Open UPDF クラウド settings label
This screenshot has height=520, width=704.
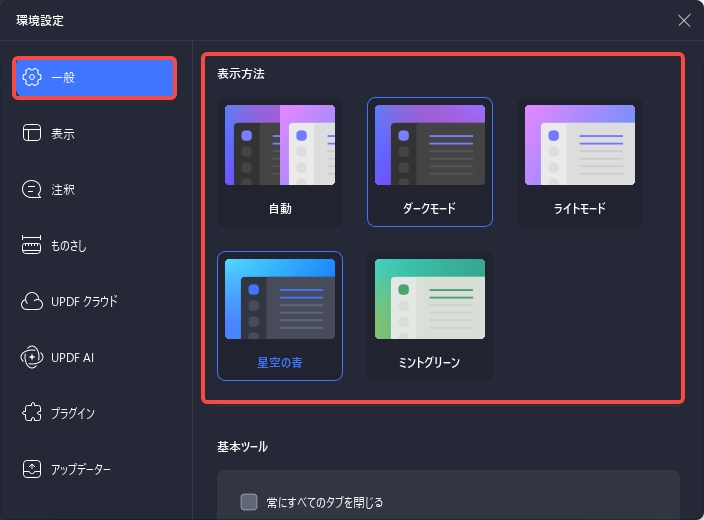(84, 301)
